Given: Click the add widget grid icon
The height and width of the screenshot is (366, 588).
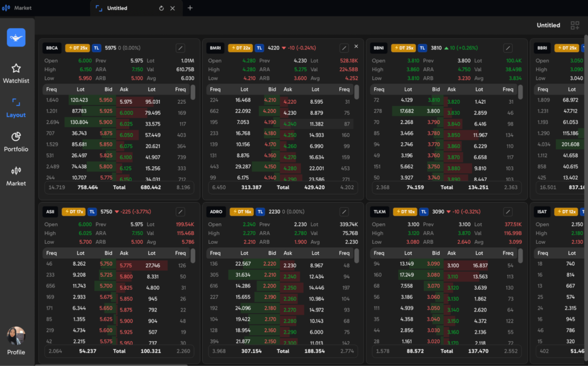Looking at the screenshot, I should point(575,25).
